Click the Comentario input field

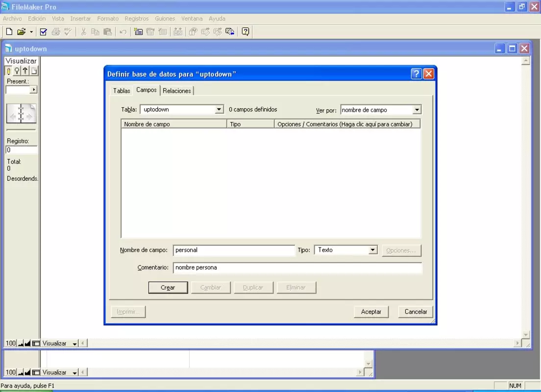coord(297,268)
